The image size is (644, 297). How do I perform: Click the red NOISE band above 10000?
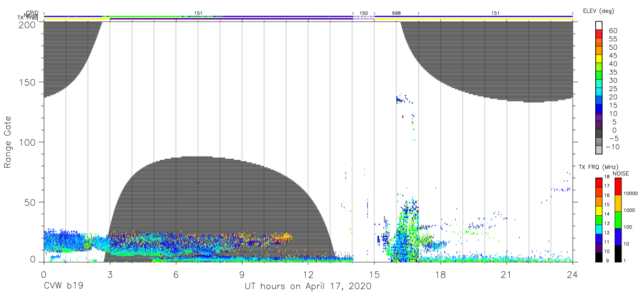click(618, 186)
